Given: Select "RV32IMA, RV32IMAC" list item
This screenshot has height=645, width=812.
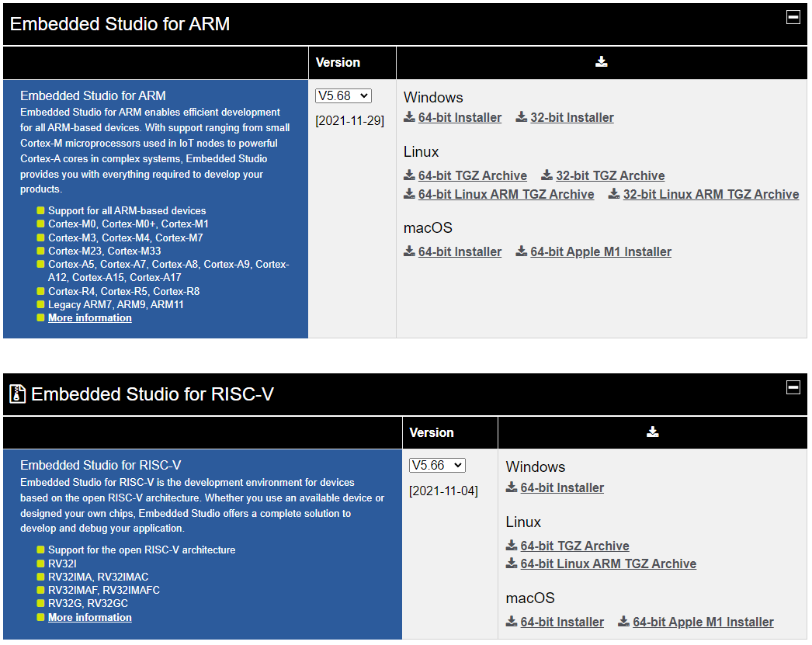Looking at the screenshot, I should click(x=98, y=577).
